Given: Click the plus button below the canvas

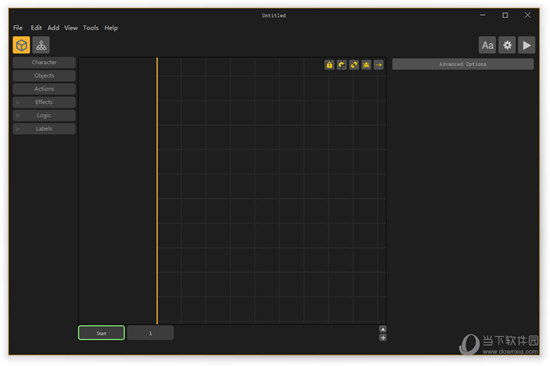Looking at the screenshot, I should 383,338.
